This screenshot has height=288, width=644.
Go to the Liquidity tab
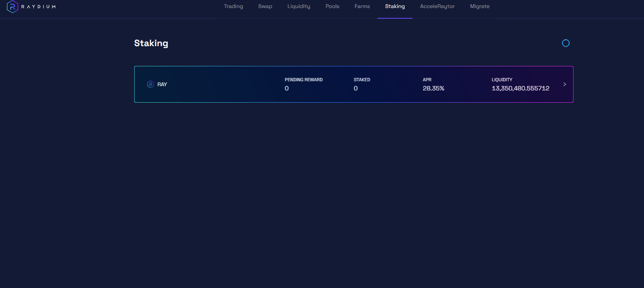point(299,6)
